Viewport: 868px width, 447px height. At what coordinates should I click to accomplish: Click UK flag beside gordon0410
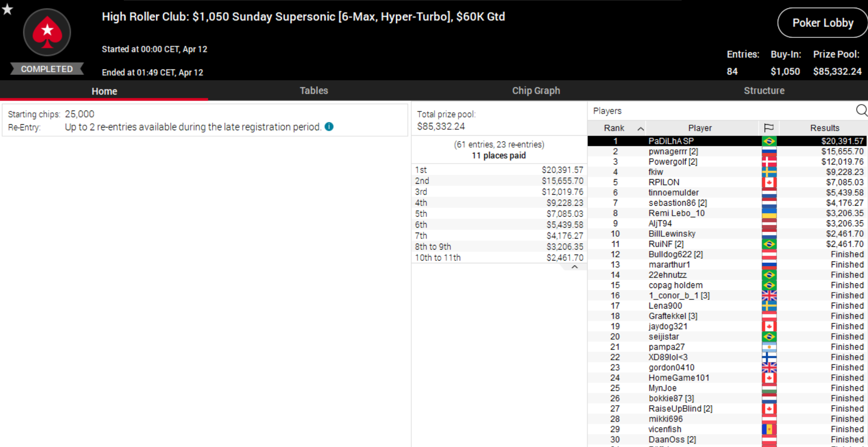point(769,367)
